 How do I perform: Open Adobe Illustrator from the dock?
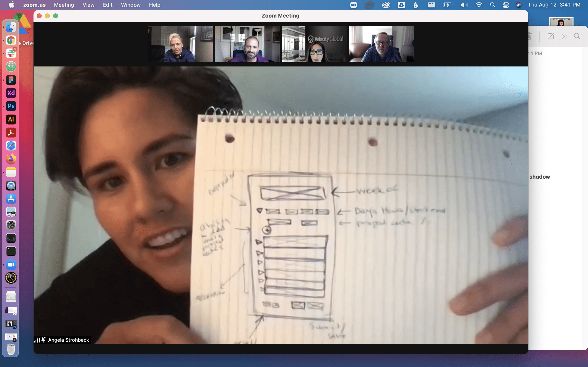coord(11,119)
